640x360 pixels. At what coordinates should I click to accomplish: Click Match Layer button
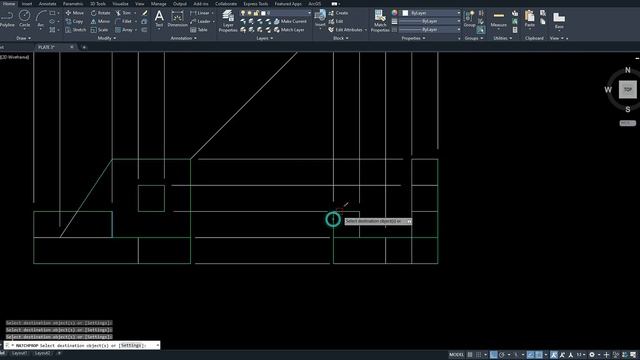pyautogui.click(x=289, y=30)
